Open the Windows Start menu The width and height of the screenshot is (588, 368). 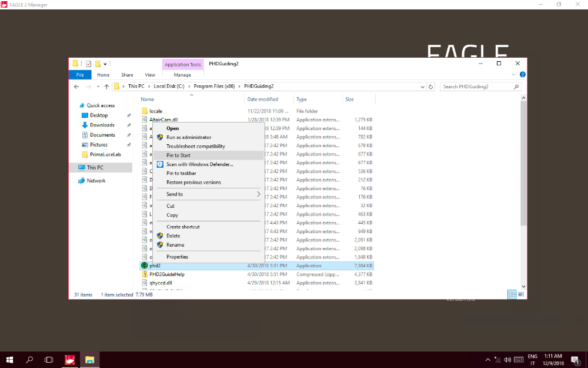click(x=10, y=360)
